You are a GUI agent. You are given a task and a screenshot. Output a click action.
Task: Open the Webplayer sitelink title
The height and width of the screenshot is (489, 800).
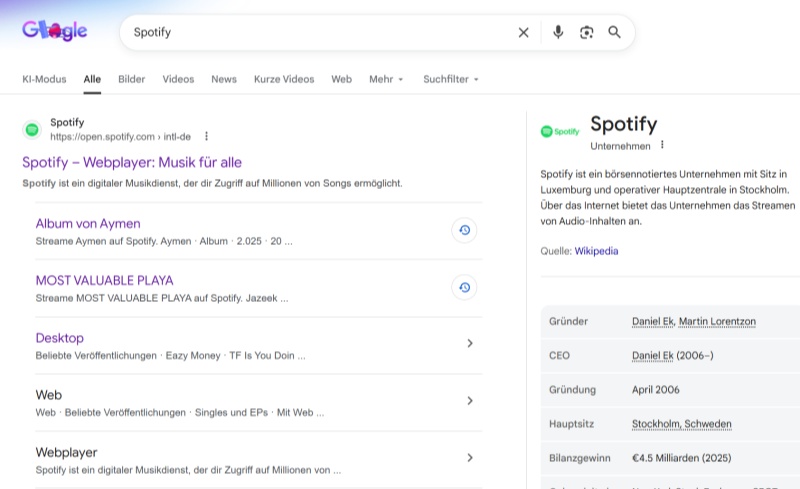tap(66, 452)
